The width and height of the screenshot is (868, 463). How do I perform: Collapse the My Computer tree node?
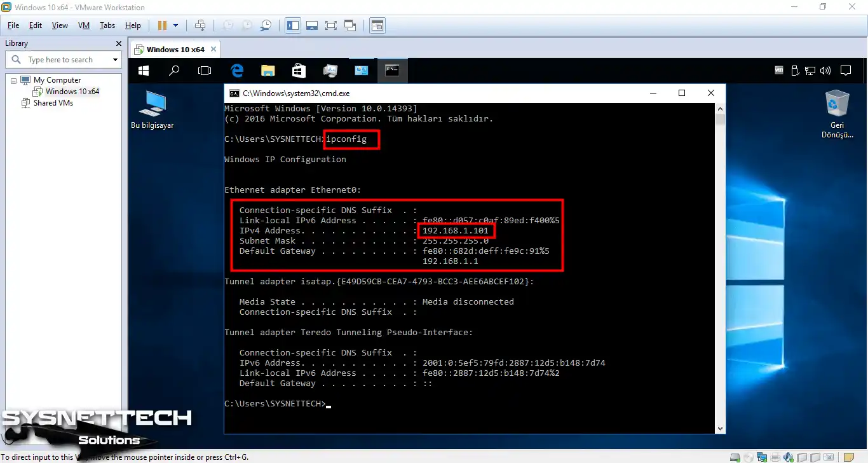point(13,80)
